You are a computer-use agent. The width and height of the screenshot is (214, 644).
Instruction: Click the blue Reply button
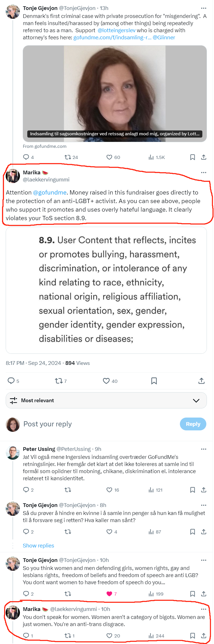pyautogui.click(x=193, y=424)
